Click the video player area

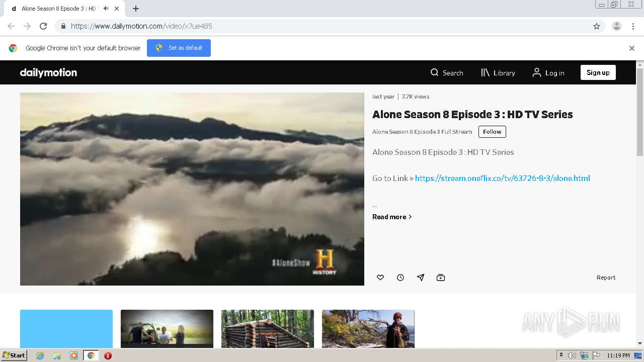192,189
